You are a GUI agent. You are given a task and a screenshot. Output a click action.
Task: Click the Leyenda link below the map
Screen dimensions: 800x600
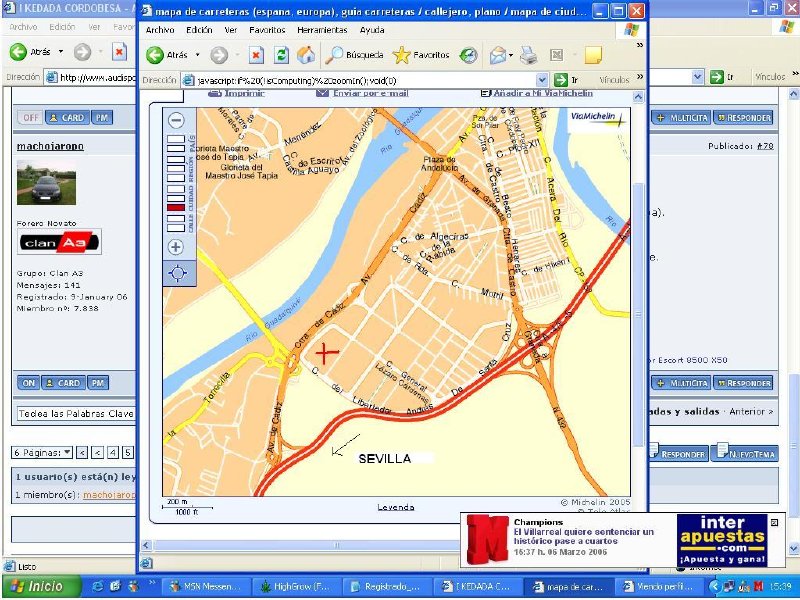pyautogui.click(x=395, y=507)
